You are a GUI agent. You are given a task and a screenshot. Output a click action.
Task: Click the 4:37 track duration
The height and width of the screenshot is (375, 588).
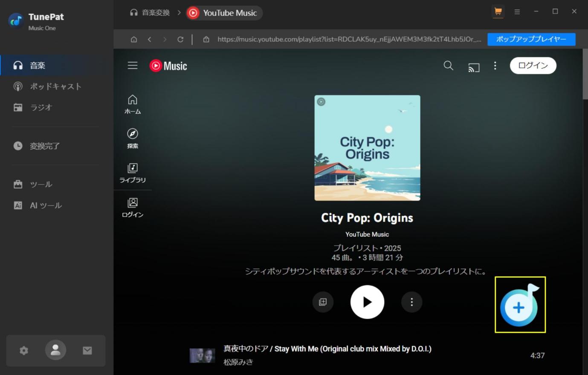537,355
